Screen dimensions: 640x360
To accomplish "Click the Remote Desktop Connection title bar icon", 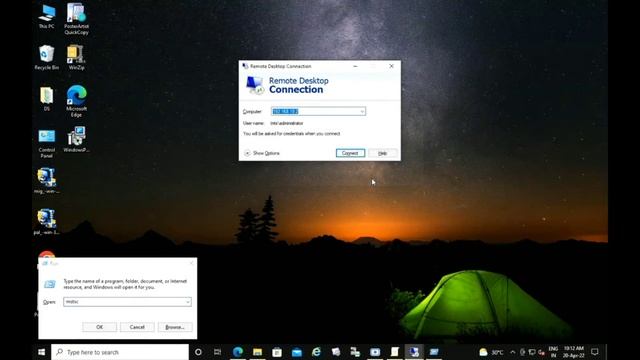I will 245,66.
